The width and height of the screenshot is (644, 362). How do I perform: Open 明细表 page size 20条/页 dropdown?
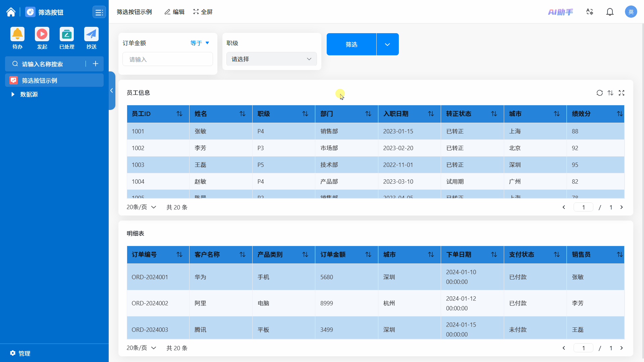tap(141, 348)
